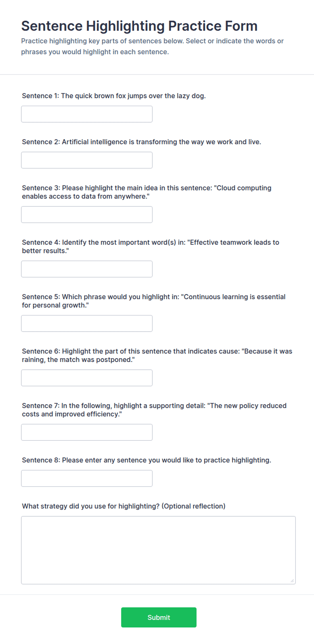Image resolution: width=314 pixels, height=644 pixels.
Task: Click the green Submit button
Action: point(159,617)
